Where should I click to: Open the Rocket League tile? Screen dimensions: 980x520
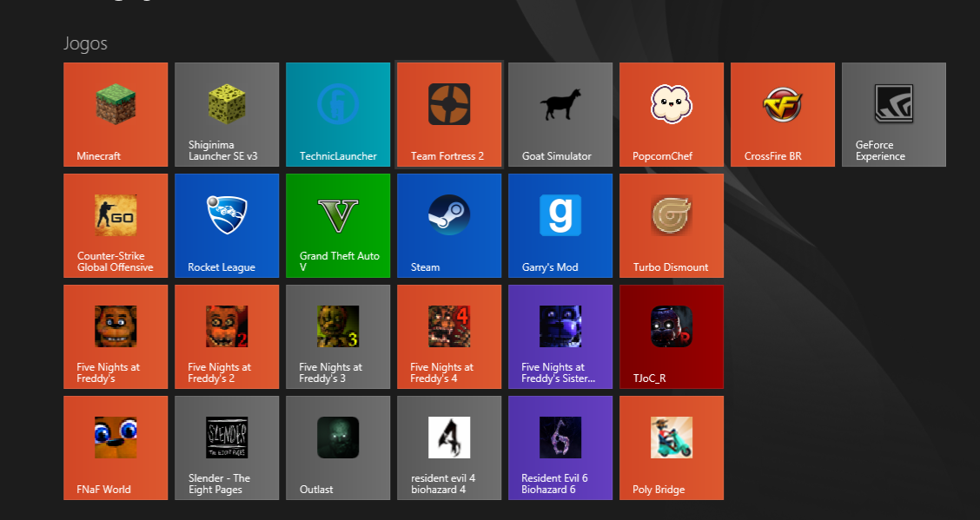pyautogui.click(x=227, y=226)
